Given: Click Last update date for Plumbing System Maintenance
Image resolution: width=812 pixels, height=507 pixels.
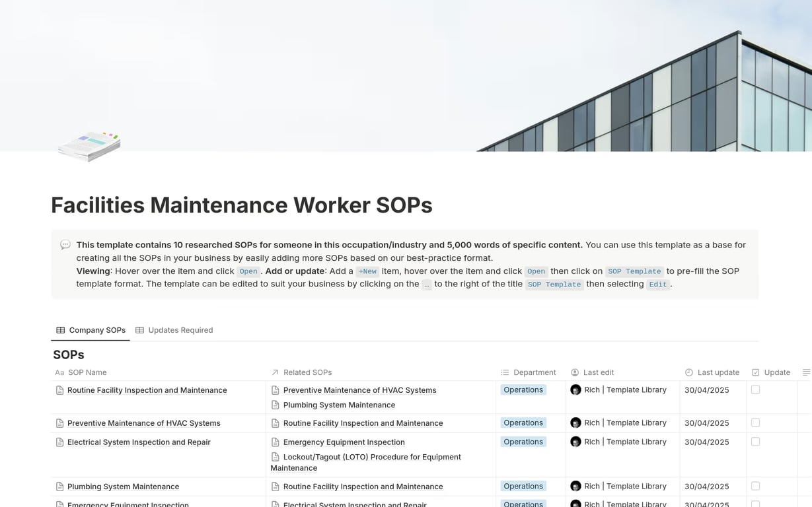Looking at the screenshot, I should coord(707,487).
